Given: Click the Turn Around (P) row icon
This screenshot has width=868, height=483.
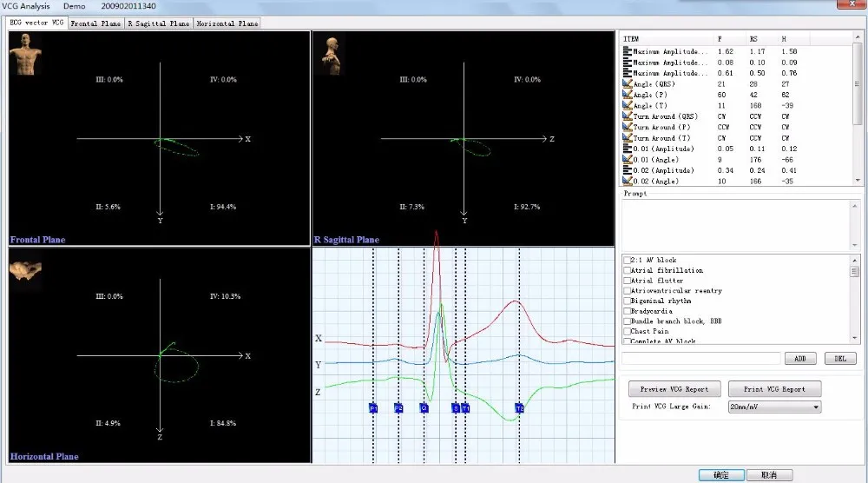Looking at the screenshot, I should [x=627, y=127].
